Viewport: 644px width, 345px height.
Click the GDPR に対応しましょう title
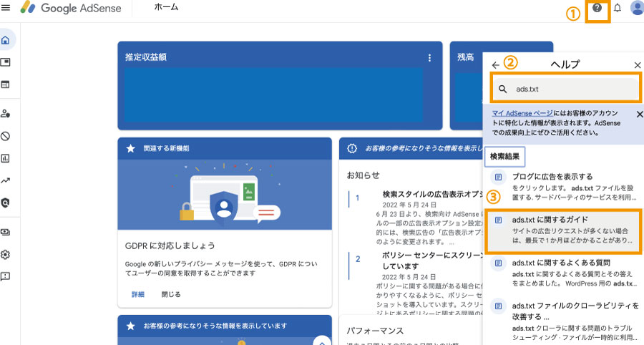pos(170,246)
